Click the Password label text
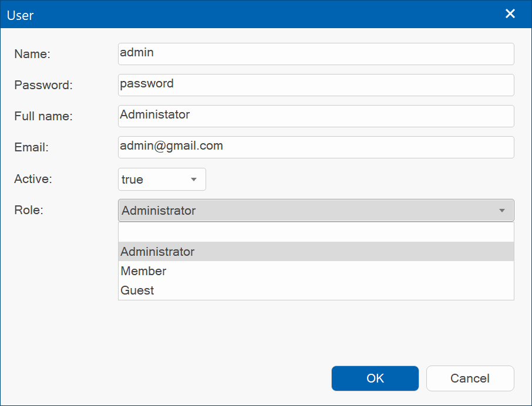Image resolution: width=532 pixels, height=406 pixels. [43, 85]
